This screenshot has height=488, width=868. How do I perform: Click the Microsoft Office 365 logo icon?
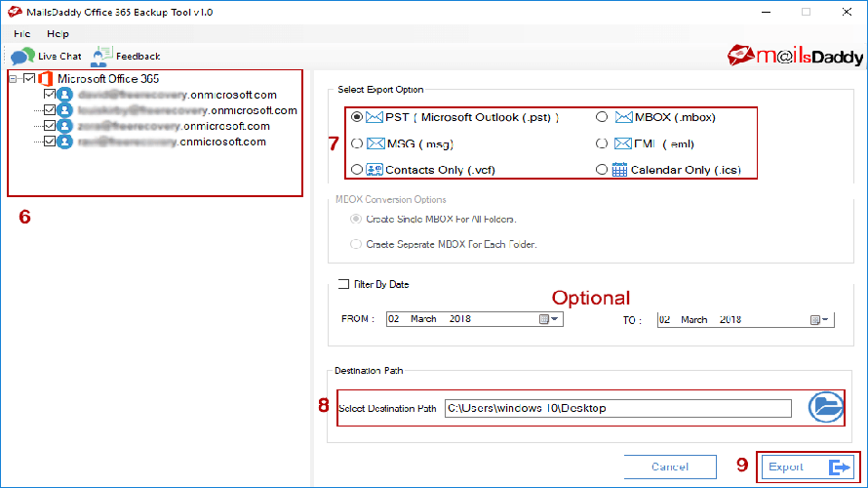[x=46, y=79]
